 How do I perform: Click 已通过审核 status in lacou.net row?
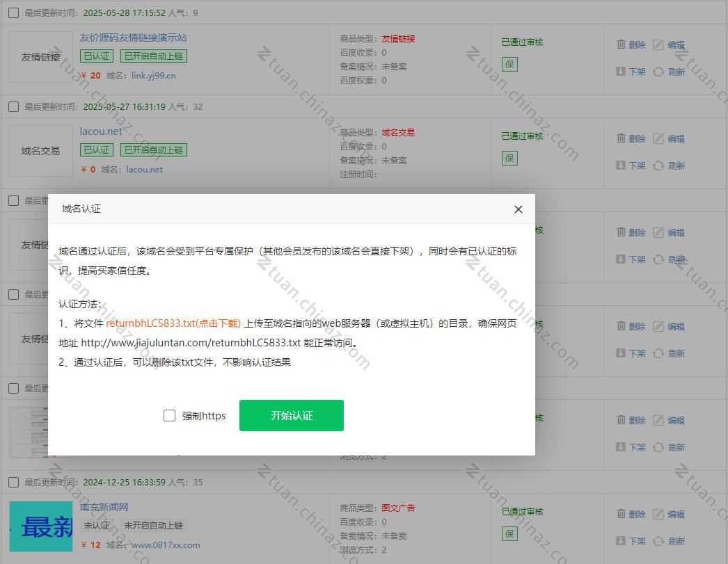pos(522,136)
